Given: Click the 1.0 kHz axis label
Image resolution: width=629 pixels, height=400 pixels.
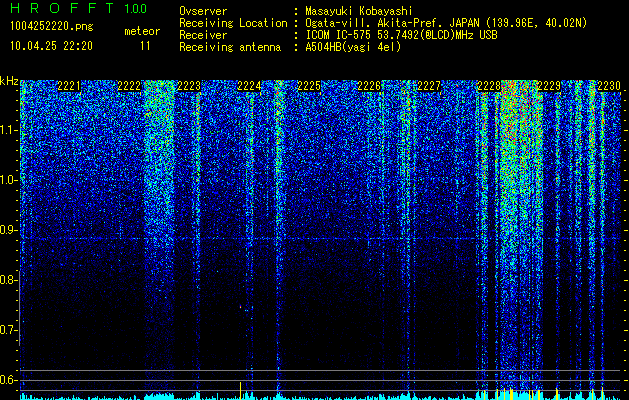Looking at the screenshot, I should [9, 180].
